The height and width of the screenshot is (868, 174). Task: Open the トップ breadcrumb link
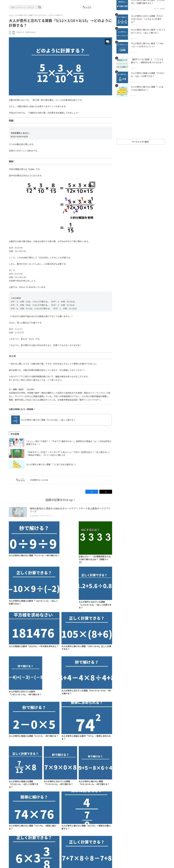11,15
